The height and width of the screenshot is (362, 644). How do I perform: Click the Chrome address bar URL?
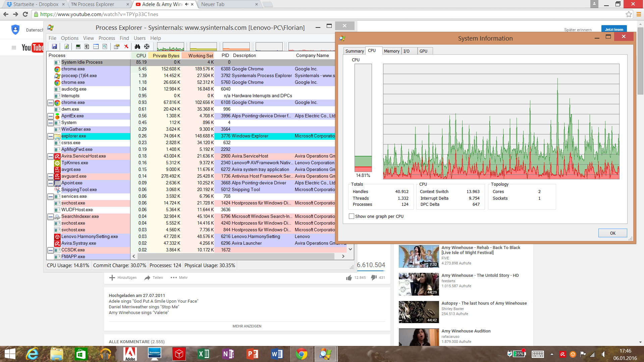coord(99,14)
